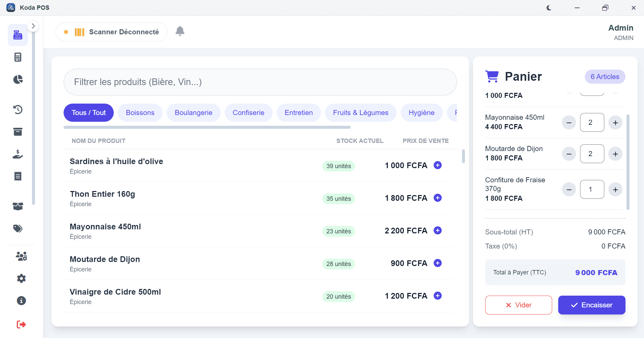This screenshot has width=644, height=338.
Task: Click the NOM DU PRODUIT column header
Action: [98, 141]
